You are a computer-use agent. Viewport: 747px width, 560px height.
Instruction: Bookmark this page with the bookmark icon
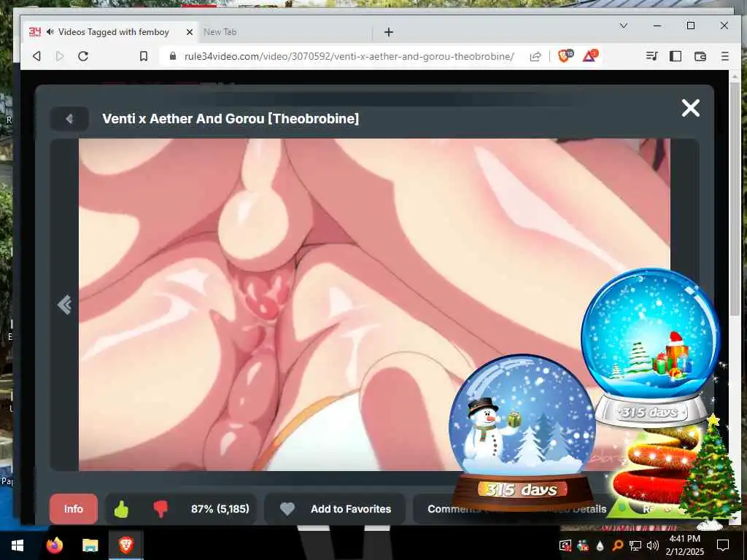coord(144,56)
